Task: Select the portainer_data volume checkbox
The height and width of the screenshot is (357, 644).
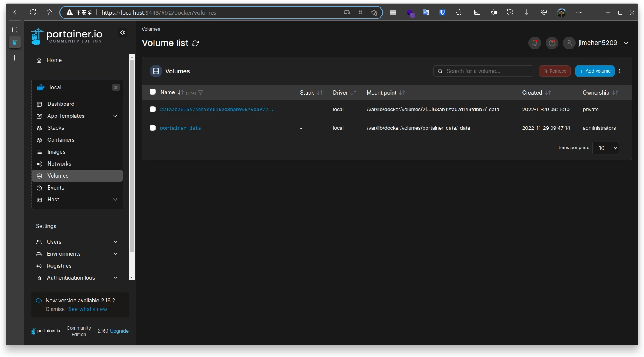Action: (153, 128)
